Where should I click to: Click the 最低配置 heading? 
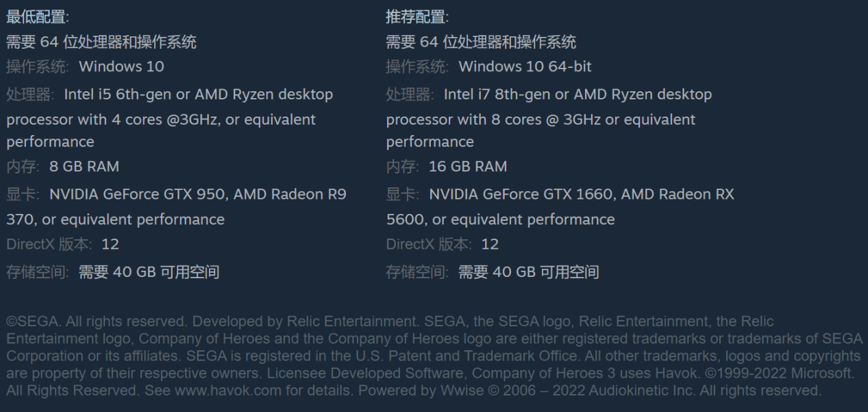point(37,18)
